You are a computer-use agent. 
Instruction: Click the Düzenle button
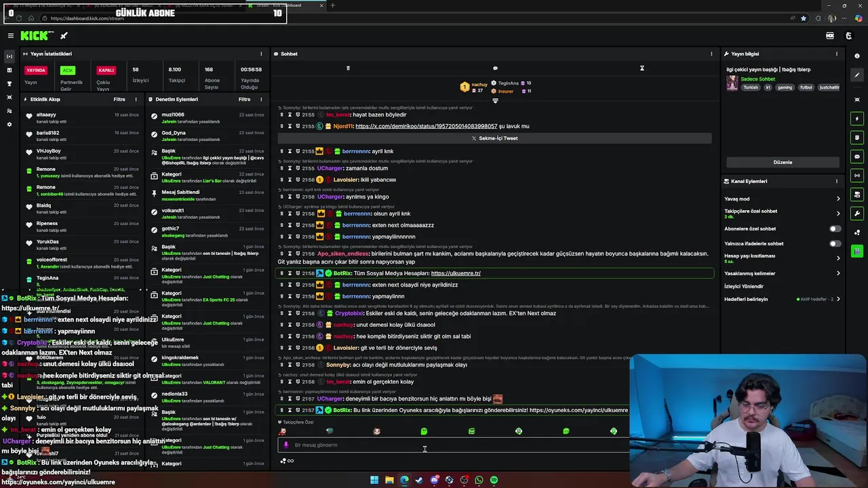pos(783,162)
